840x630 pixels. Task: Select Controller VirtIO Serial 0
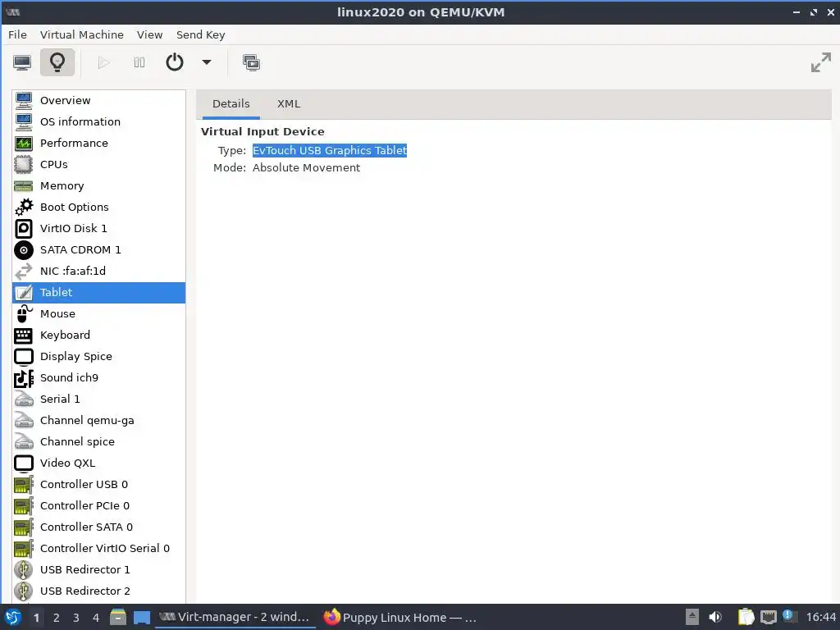pos(99,549)
